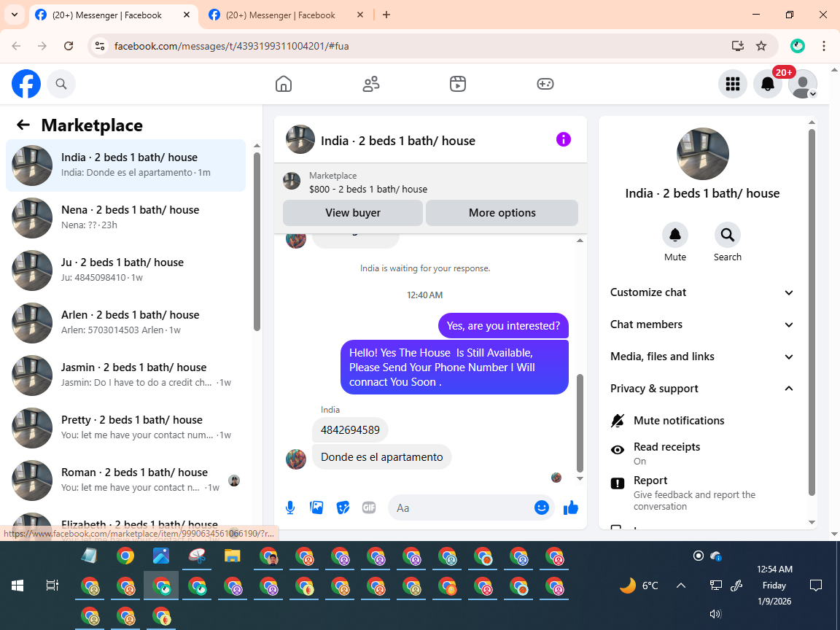Click the More options button

(502, 213)
